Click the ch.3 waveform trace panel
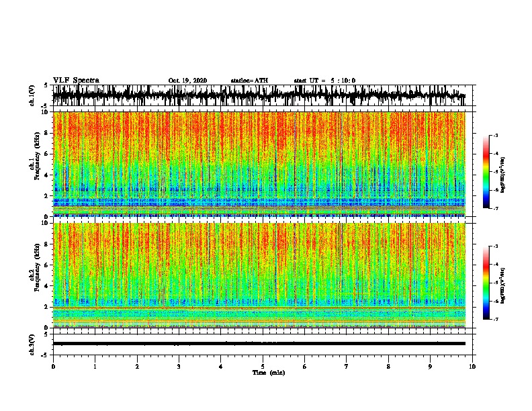Image resolution: width=532 pixels, height=411 pixels. [263, 345]
